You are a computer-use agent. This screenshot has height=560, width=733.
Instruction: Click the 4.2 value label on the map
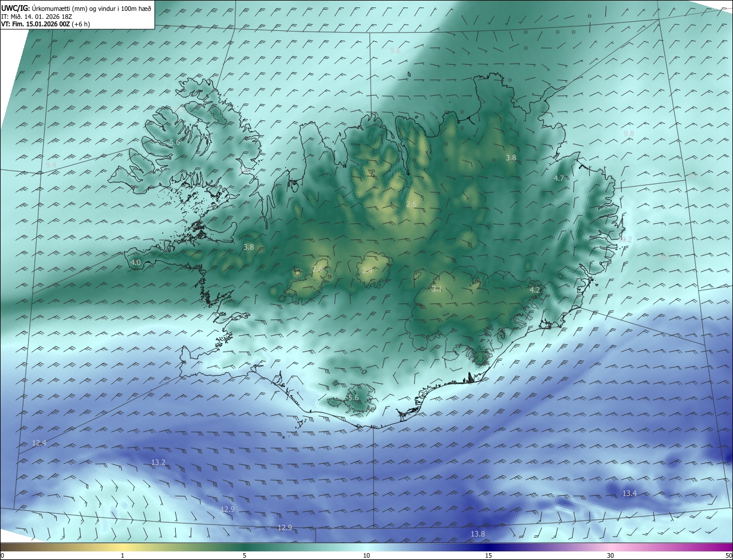click(534, 290)
